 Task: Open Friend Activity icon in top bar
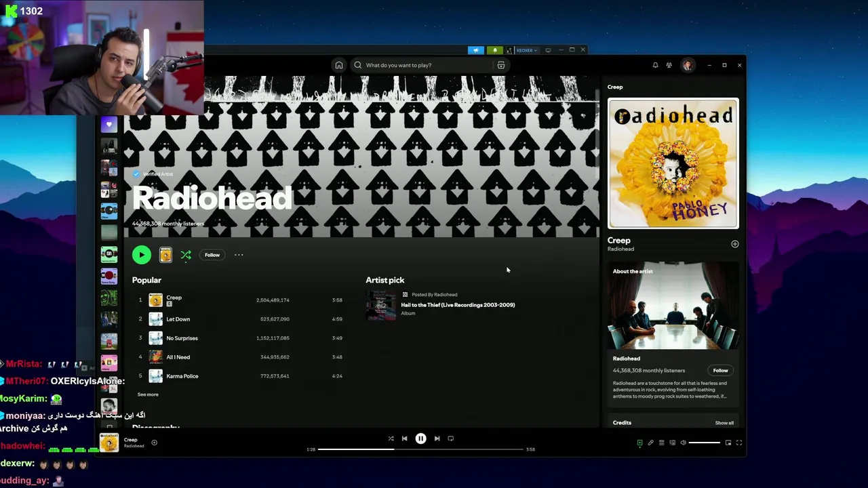[x=669, y=65]
